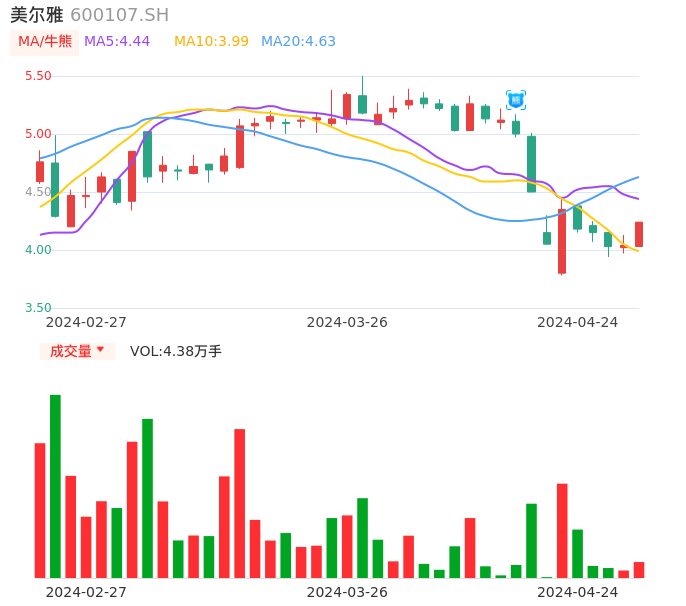686x606 pixels.
Task: Click the 2024-03-26 date label under the price chart
Action: click(347, 322)
